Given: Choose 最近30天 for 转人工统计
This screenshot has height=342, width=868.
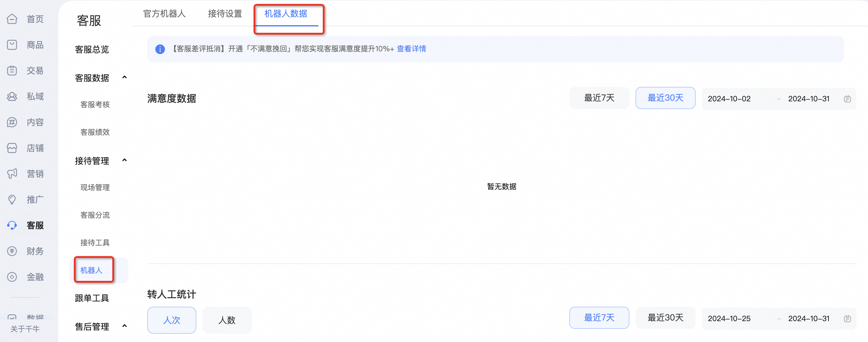Looking at the screenshot, I should [666, 318].
